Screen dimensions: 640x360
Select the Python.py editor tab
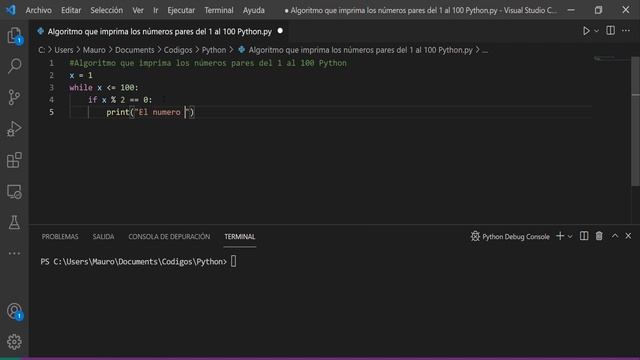(x=159, y=31)
